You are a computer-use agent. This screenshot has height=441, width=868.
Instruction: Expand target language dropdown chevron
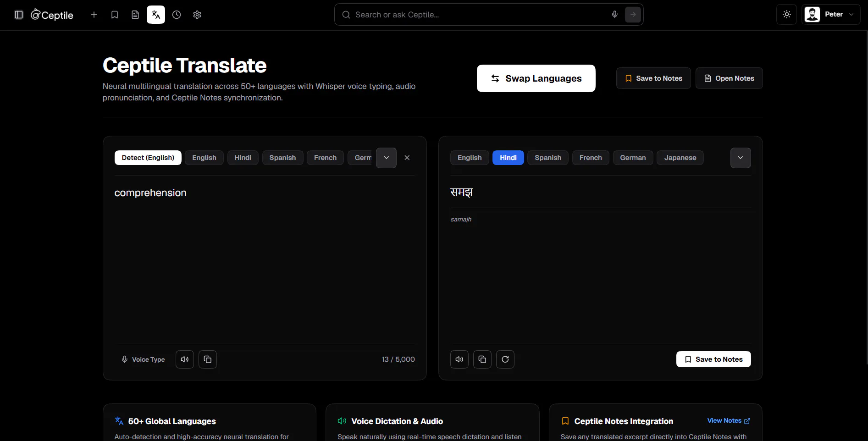coord(741,158)
